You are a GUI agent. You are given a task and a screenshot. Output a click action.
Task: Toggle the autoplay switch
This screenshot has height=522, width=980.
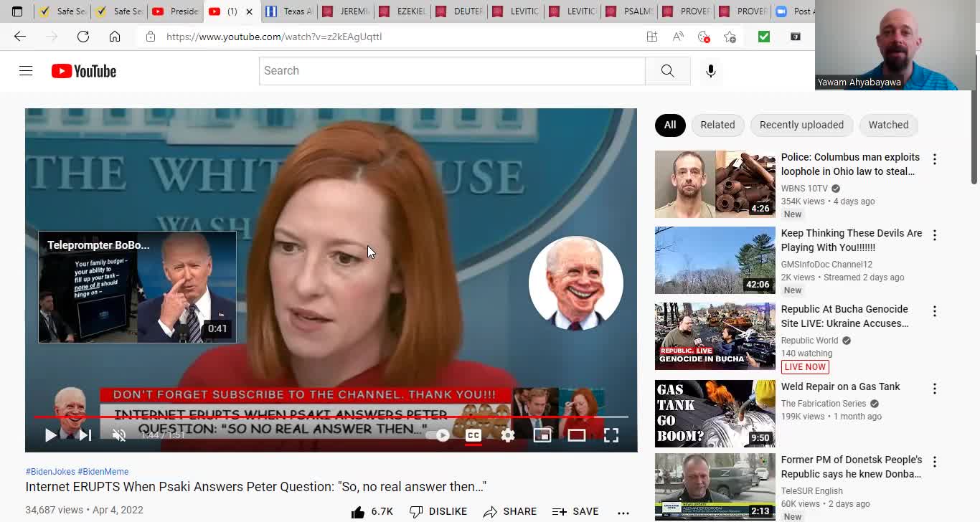pyautogui.click(x=438, y=435)
